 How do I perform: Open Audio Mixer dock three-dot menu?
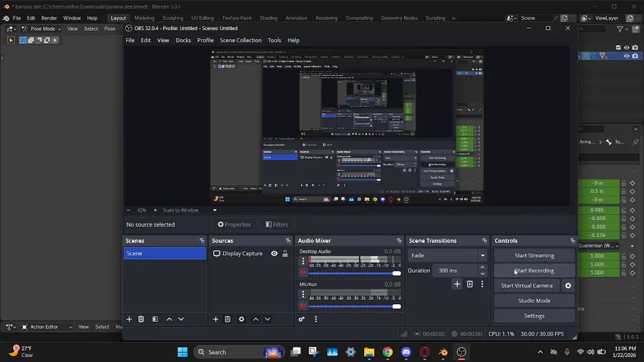[316, 319]
